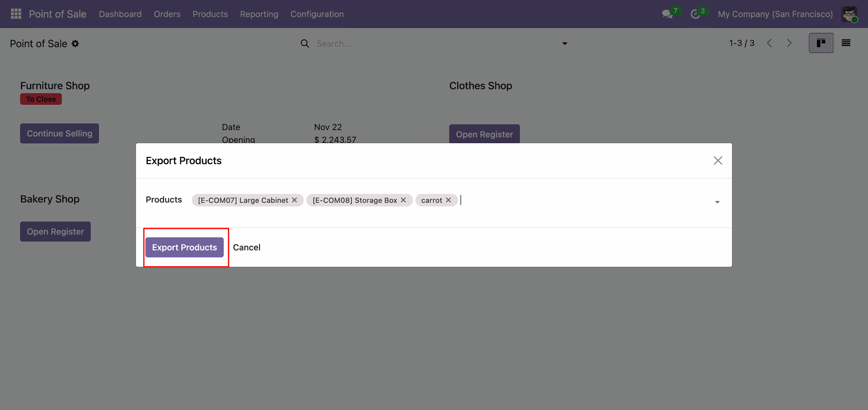
Task: Click the Point of Sale gear icon
Action: click(x=75, y=43)
